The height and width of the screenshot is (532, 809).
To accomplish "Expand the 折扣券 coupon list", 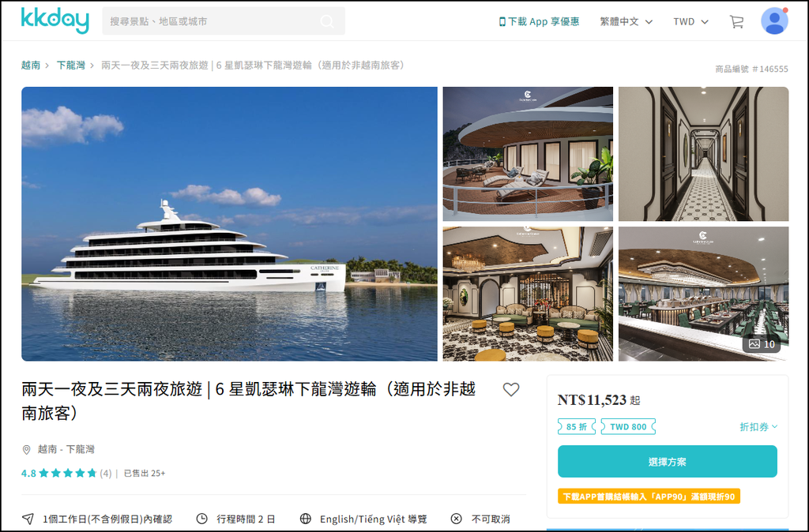I will (x=758, y=427).
